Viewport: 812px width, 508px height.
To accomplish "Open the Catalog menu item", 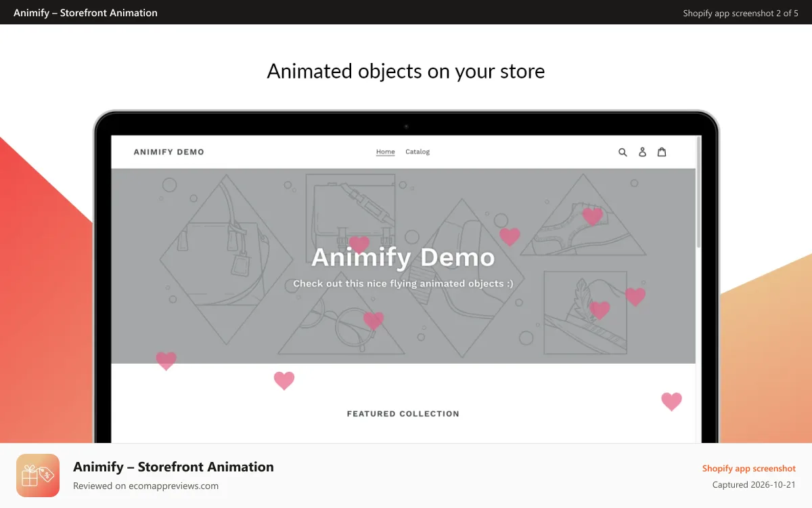I will tap(418, 152).
